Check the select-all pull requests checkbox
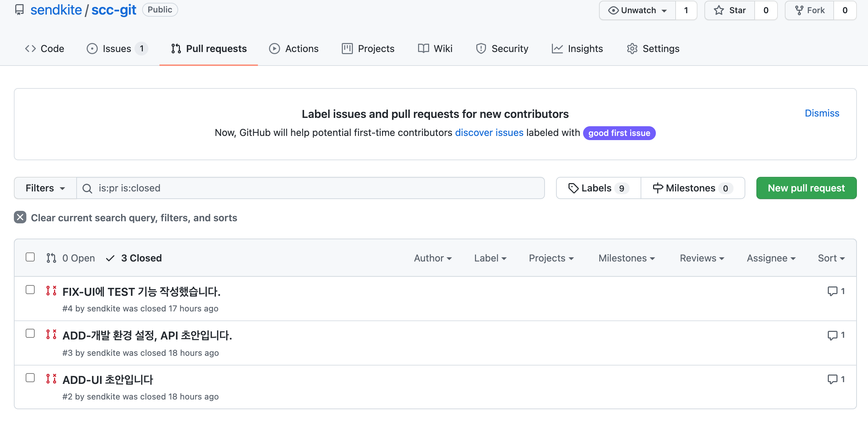Viewport: 868px width, 421px height. click(30, 257)
